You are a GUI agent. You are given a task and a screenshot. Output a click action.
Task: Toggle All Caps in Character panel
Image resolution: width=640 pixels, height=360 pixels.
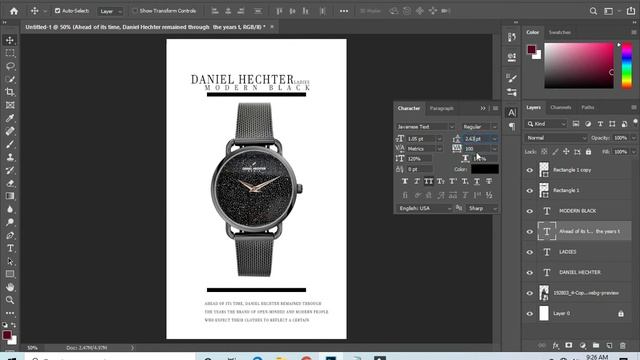[x=429, y=181]
